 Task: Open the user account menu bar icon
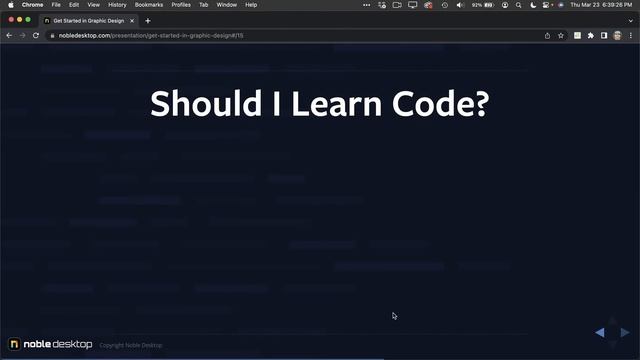(505, 5)
